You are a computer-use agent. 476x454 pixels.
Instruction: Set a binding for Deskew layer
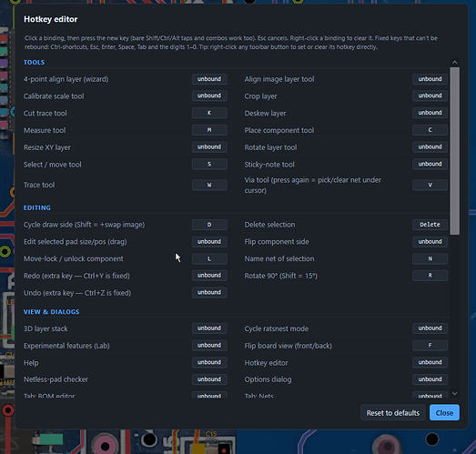coord(430,113)
